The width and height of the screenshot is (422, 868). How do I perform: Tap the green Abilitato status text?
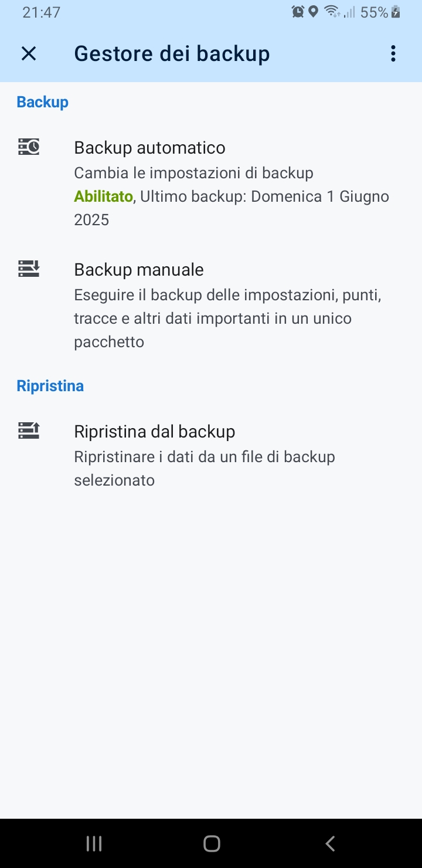coord(103,196)
